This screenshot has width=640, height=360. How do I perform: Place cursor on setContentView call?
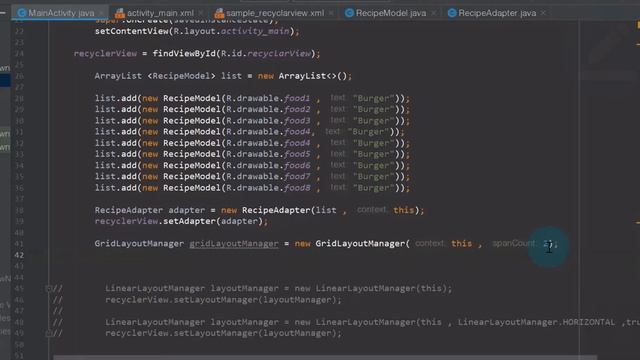[197, 31]
